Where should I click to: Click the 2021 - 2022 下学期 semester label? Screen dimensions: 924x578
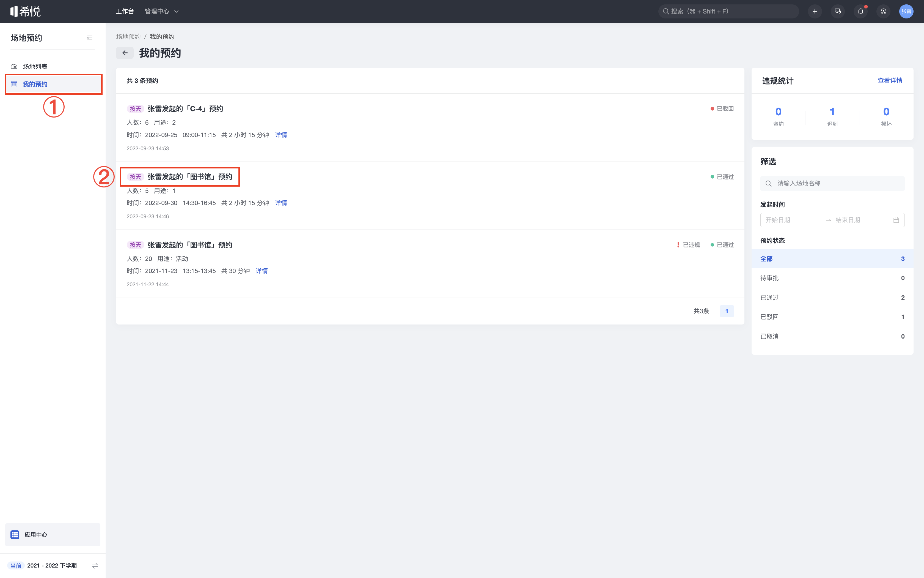tap(52, 565)
